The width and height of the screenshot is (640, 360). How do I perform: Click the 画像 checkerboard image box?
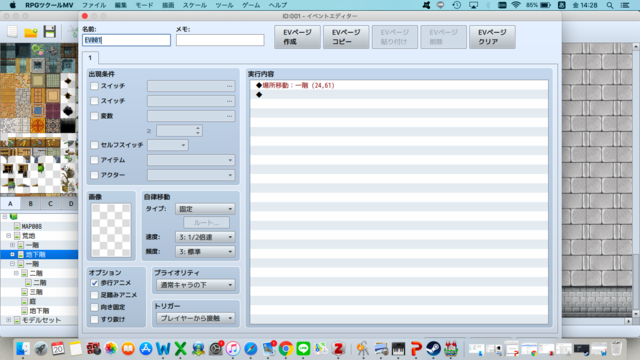[111, 230]
